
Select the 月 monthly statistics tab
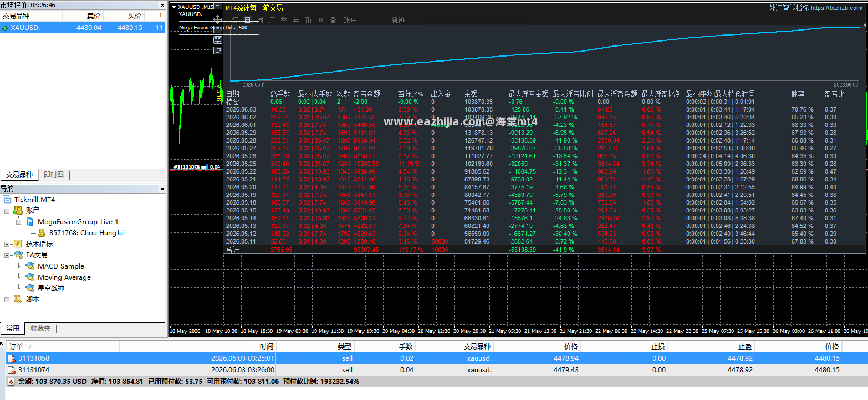(272, 20)
